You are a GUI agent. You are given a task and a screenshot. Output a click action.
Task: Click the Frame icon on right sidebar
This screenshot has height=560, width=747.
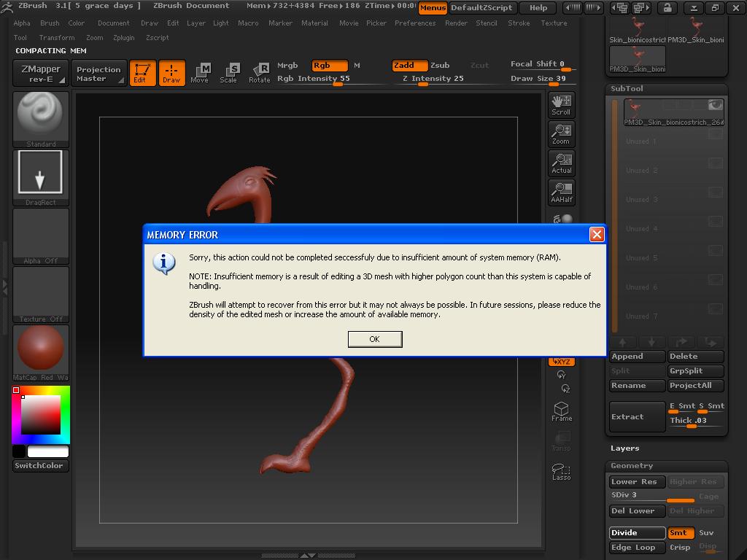click(x=561, y=411)
